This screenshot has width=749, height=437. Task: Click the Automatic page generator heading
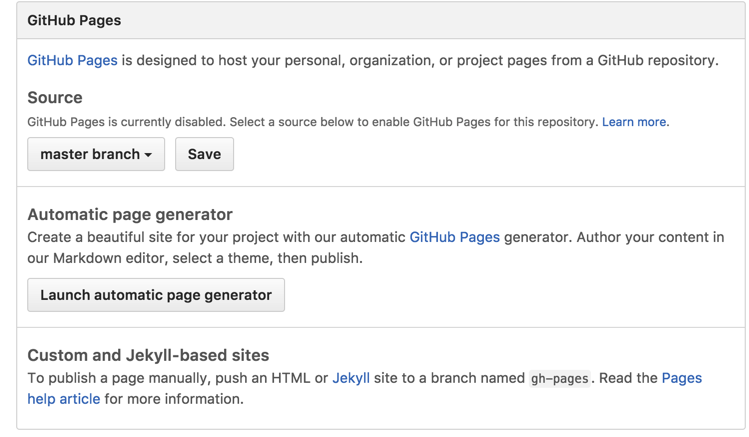[130, 214]
